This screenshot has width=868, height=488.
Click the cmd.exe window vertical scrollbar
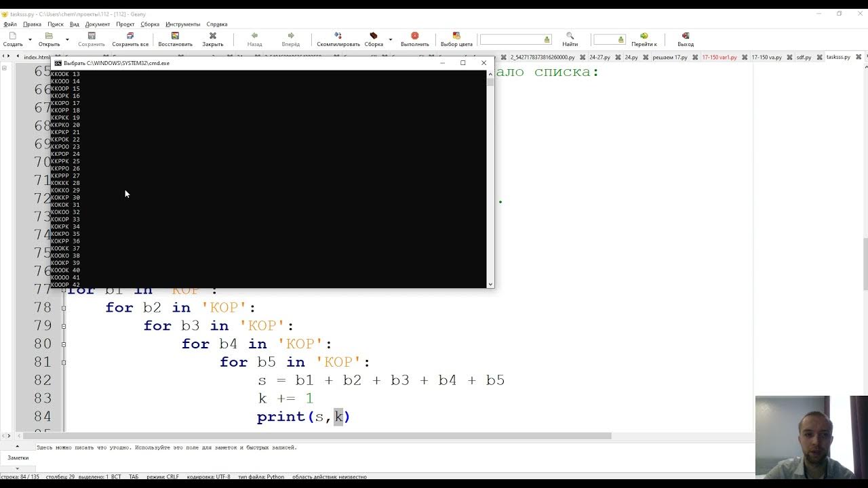(490, 179)
